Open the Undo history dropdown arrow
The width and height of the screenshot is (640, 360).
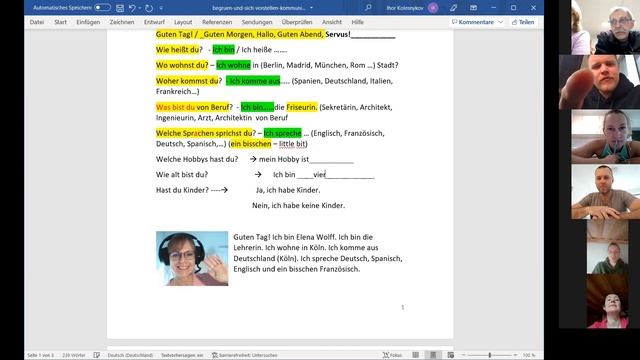[140, 8]
